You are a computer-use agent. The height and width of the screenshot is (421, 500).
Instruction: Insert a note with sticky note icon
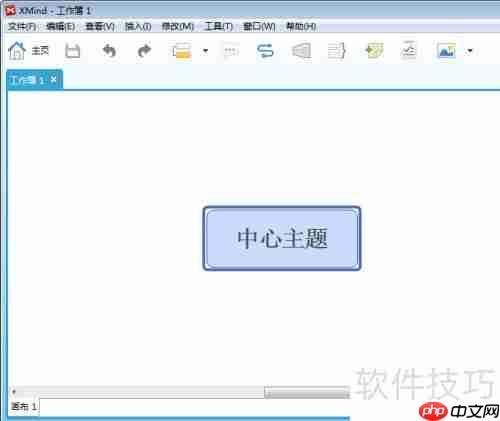click(x=374, y=50)
